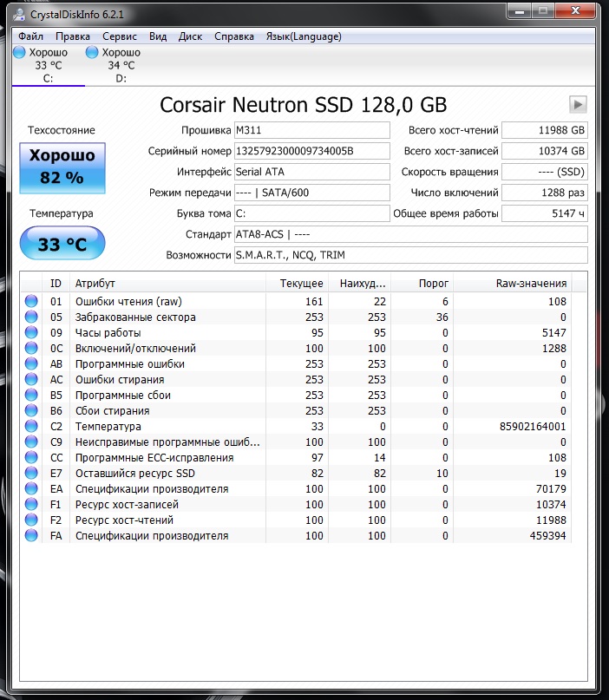Open the Диск menu
609x700 pixels.
(x=190, y=36)
